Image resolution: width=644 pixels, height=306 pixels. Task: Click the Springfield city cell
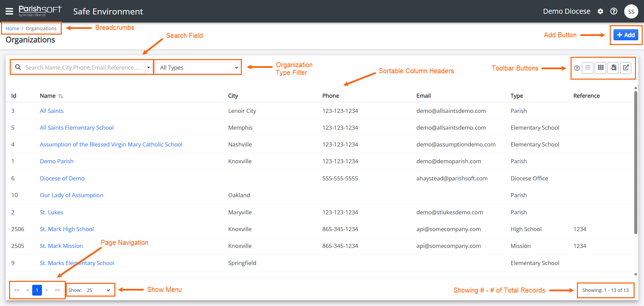click(242, 263)
